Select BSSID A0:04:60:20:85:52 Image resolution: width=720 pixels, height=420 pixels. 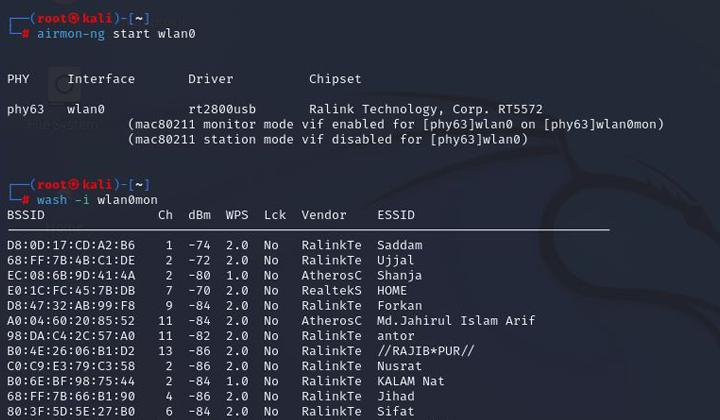coord(71,321)
